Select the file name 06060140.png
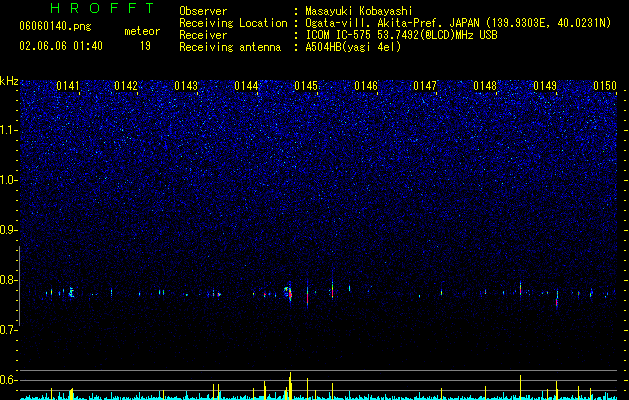The image size is (629, 400). tap(55, 27)
